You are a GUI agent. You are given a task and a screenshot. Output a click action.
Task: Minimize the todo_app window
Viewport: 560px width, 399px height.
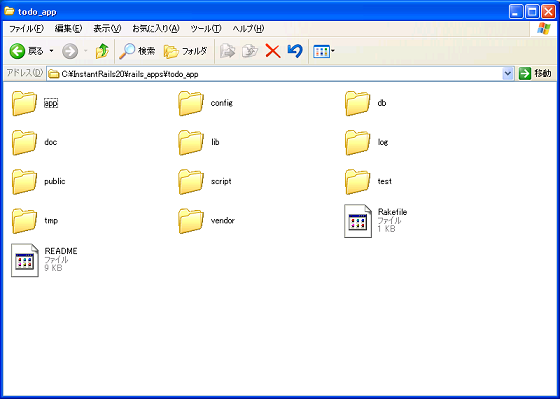(516, 12)
